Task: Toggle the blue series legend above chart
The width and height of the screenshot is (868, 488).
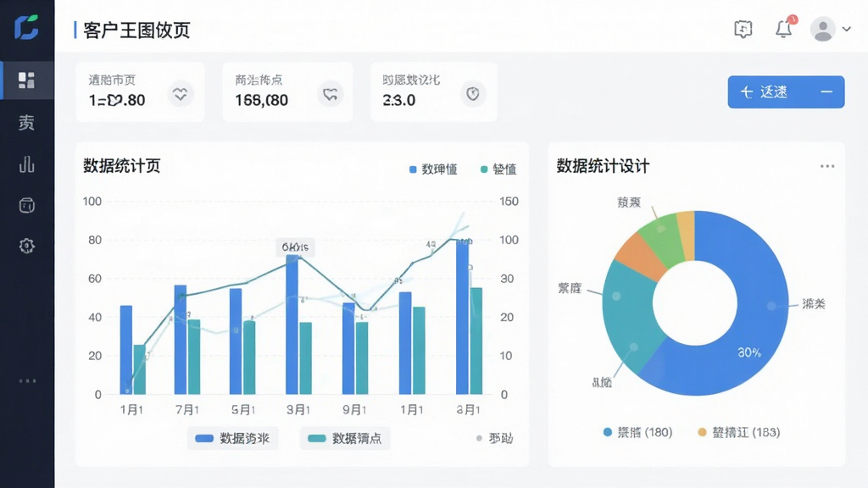Action: click(433, 169)
